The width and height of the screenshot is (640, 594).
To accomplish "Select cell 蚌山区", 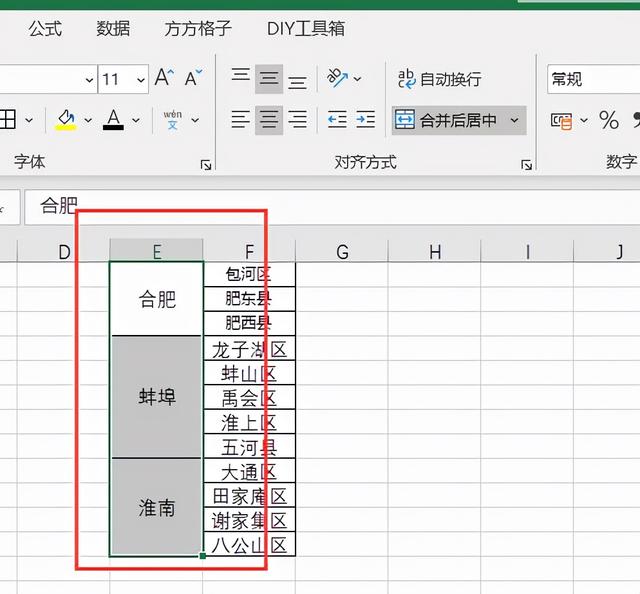I will 249,373.
